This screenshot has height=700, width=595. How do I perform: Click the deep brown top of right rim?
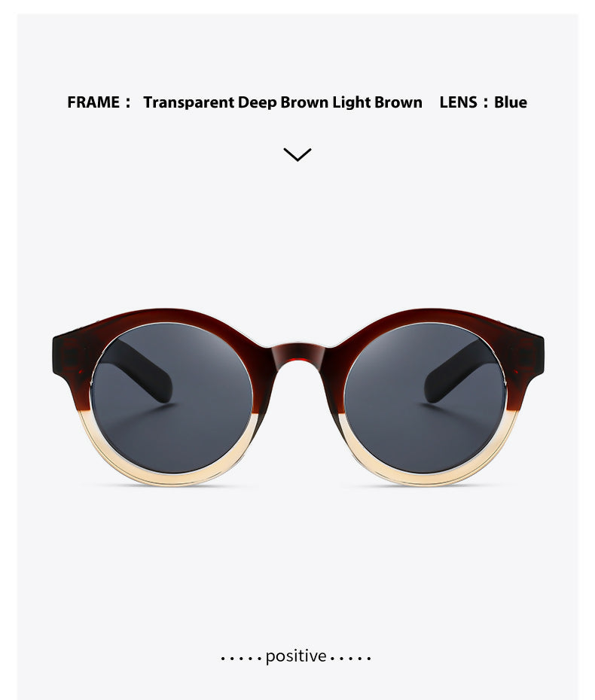(x=424, y=315)
